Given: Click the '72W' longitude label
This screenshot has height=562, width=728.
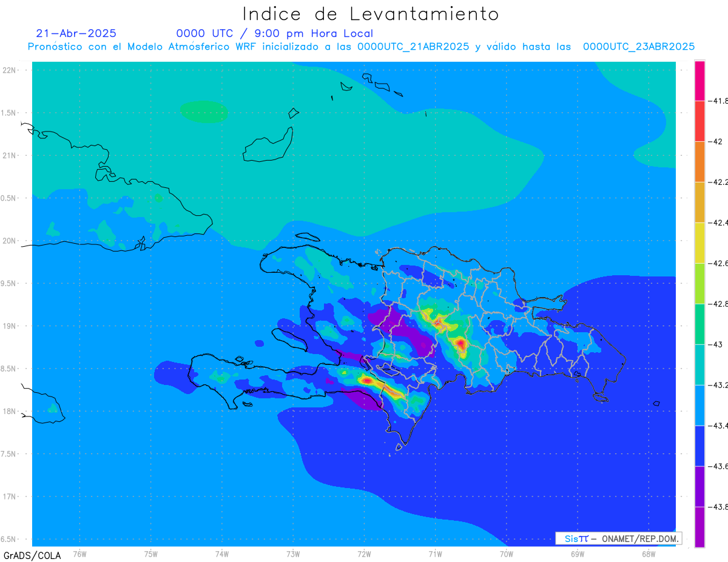Looking at the screenshot, I should [364, 554].
